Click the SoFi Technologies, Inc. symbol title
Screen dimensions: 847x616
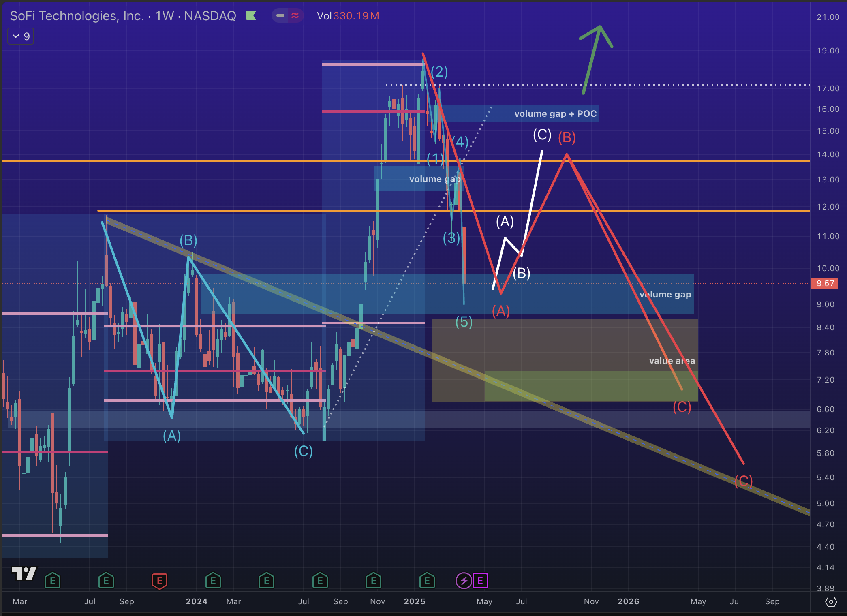click(77, 16)
